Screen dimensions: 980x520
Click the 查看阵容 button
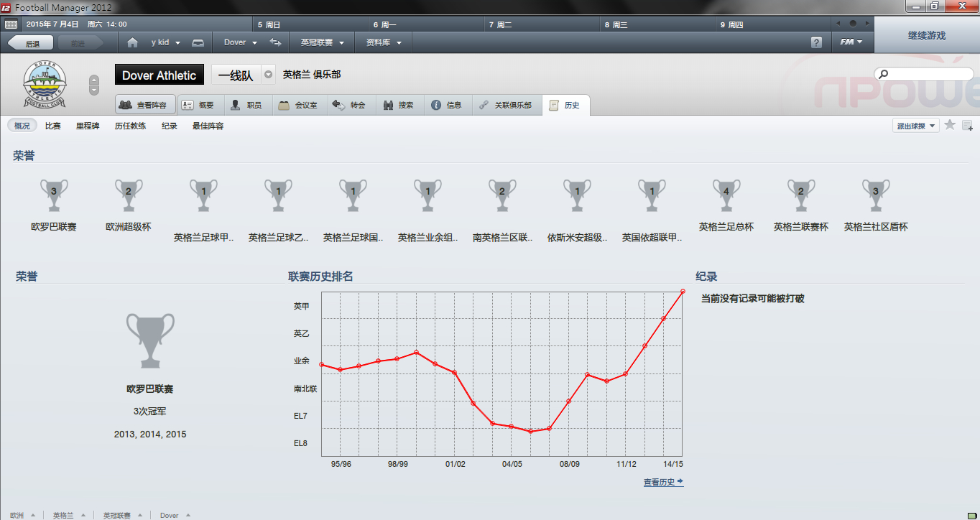146,105
